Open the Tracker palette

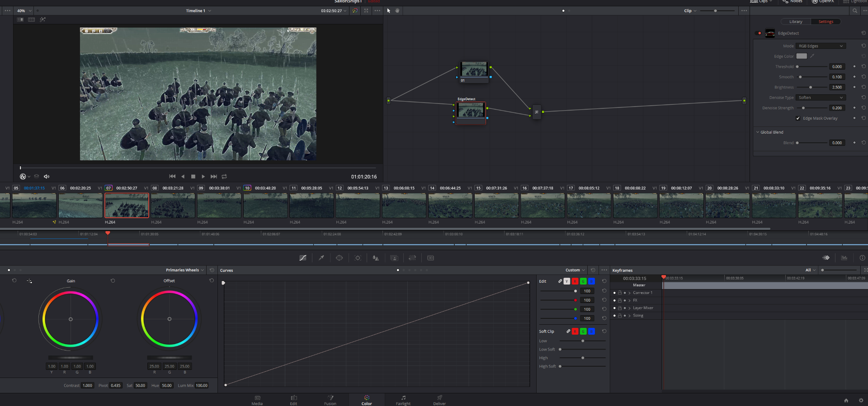coord(358,258)
